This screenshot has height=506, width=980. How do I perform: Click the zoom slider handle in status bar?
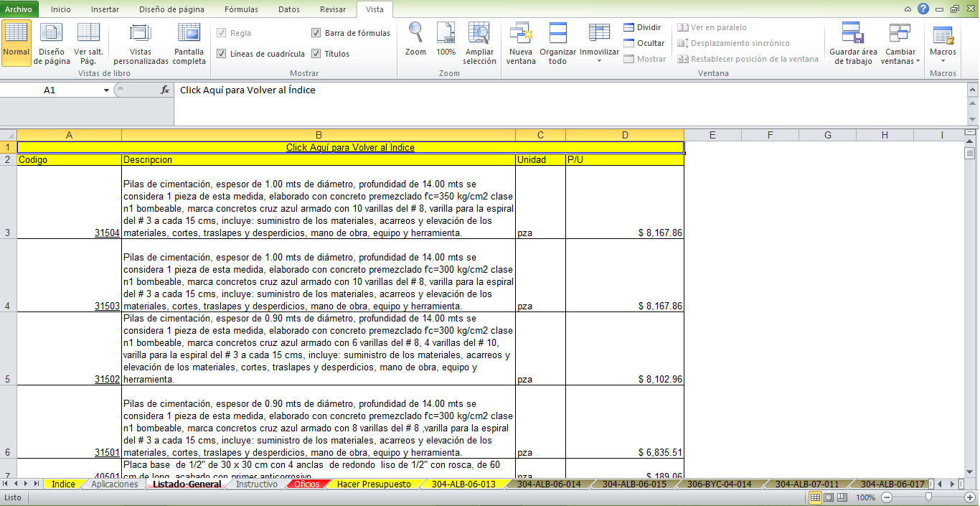[x=928, y=497]
